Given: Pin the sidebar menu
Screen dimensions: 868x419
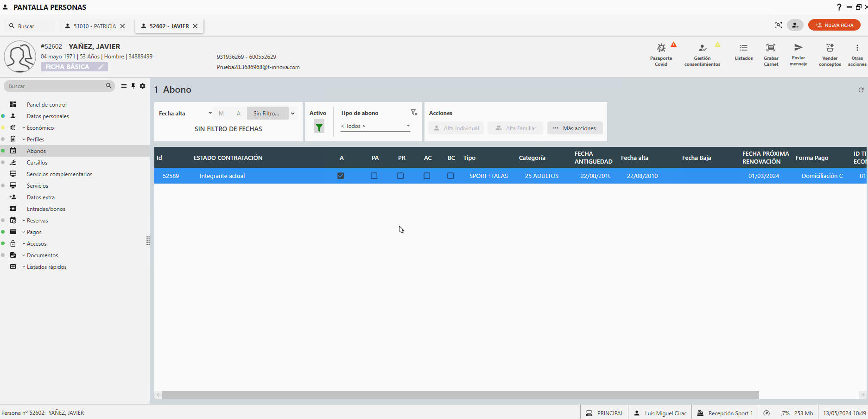Looking at the screenshot, I should click(133, 86).
